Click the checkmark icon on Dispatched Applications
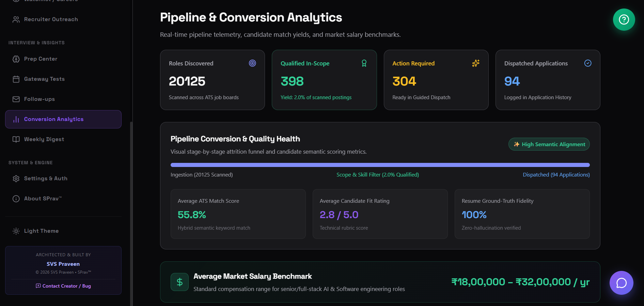Viewport: 644px width, 306px height. tap(588, 63)
